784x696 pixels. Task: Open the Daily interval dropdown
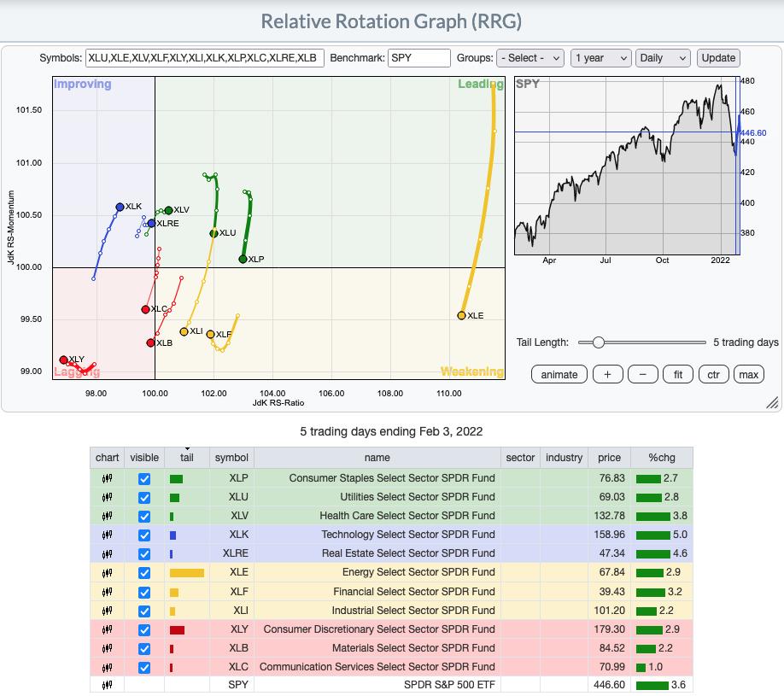663,58
